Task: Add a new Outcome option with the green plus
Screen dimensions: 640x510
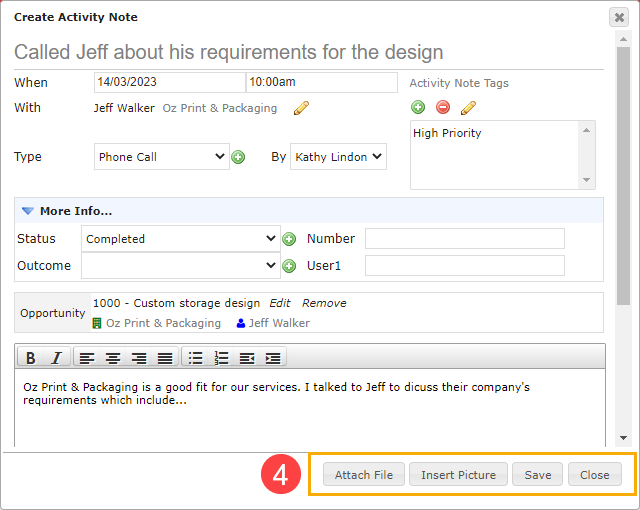Action: [289, 266]
